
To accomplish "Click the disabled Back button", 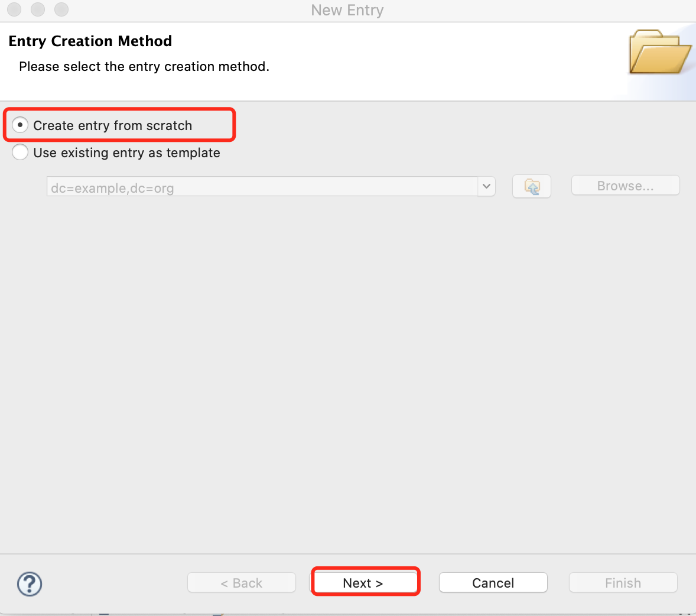I will point(241,582).
